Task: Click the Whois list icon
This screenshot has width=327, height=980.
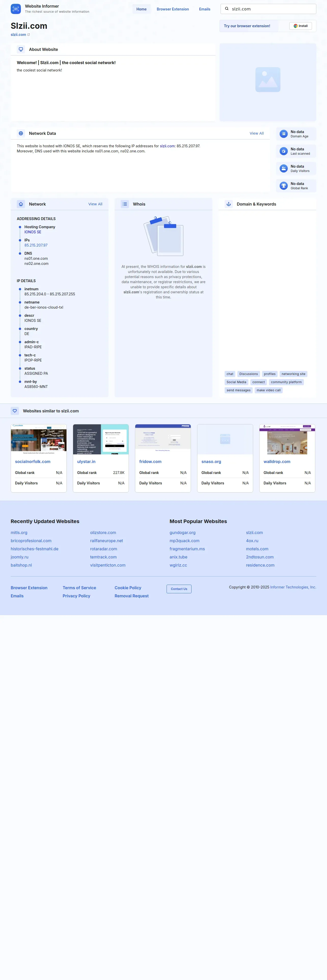Action: click(x=125, y=204)
